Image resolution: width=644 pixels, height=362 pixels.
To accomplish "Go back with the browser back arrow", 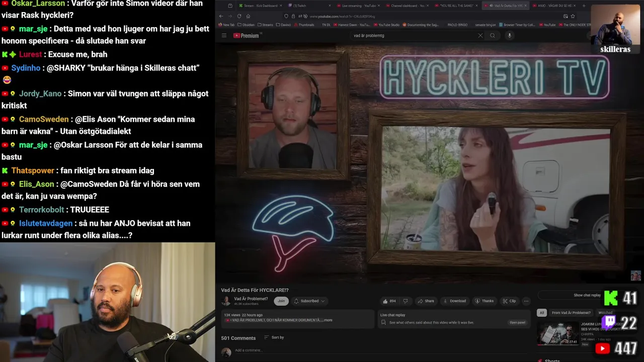I will tap(221, 16).
